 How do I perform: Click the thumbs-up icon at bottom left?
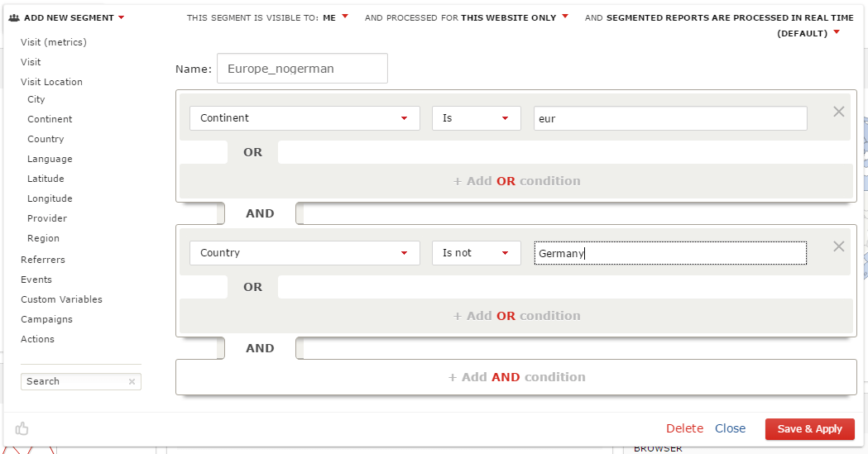[x=22, y=428]
